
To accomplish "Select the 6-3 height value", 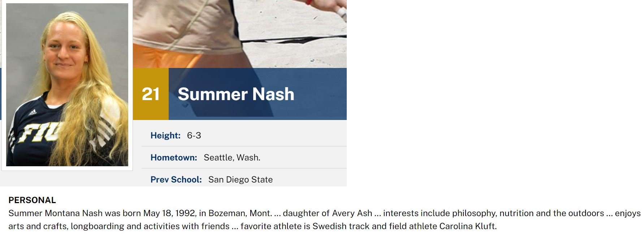I will 194,136.
